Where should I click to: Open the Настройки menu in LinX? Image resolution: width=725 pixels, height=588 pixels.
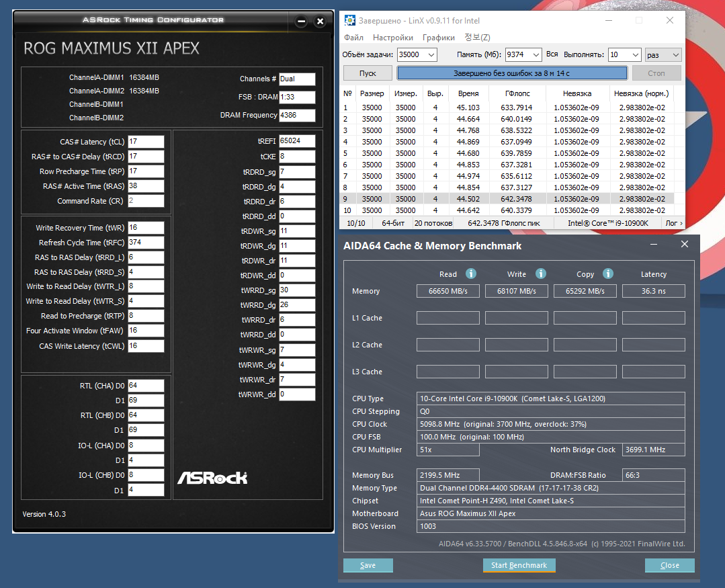393,38
